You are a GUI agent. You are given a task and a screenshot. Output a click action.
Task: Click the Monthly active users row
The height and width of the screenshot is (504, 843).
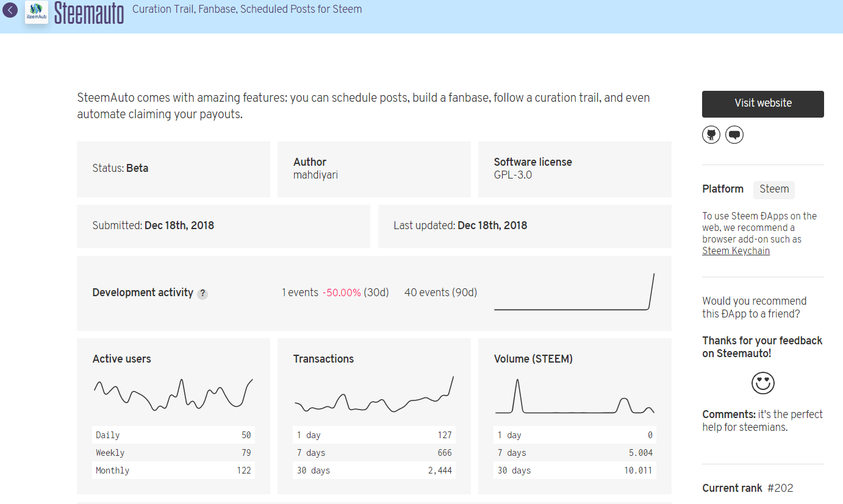tap(173, 470)
